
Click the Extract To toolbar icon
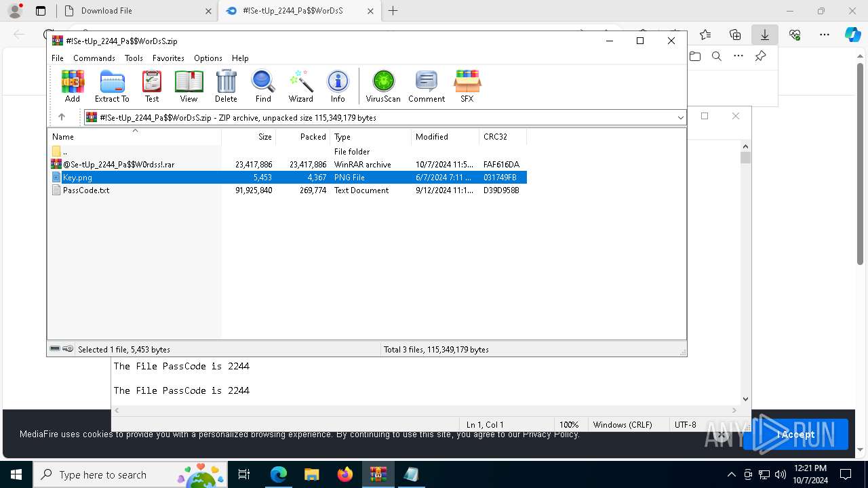tap(112, 86)
